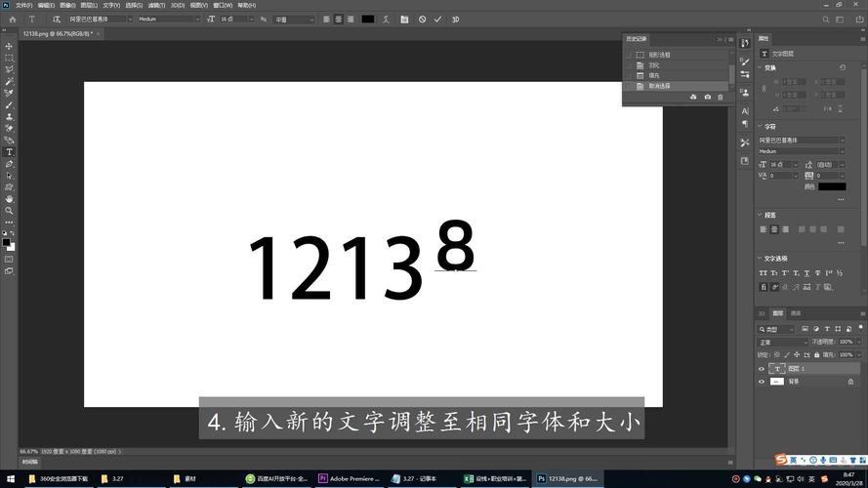The width and height of the screenshot is (868, 488).
Task: Create new snapshot camera icon in History panel
Action: tap(708, 97)
